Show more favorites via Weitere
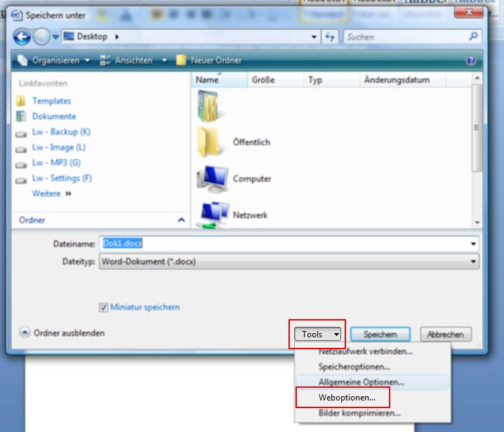Screen dimensions: 504x432 pos(51,194)
